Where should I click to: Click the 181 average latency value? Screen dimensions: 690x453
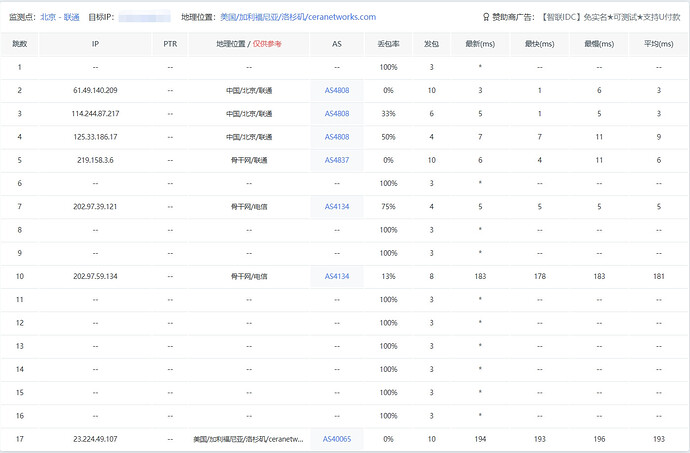coord(659,276)
